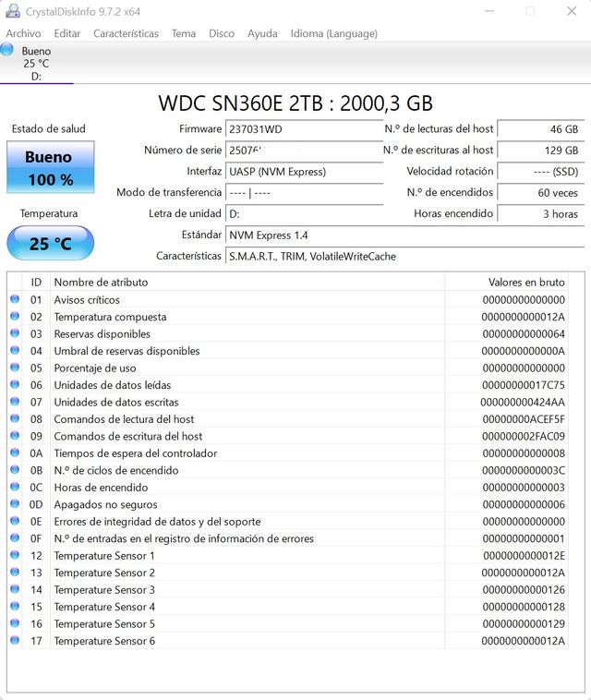Click the status icon for Apagados no seguros
The width and height of the screenshot is (591, 700).
pyautogui.click(x=15, y=503)
